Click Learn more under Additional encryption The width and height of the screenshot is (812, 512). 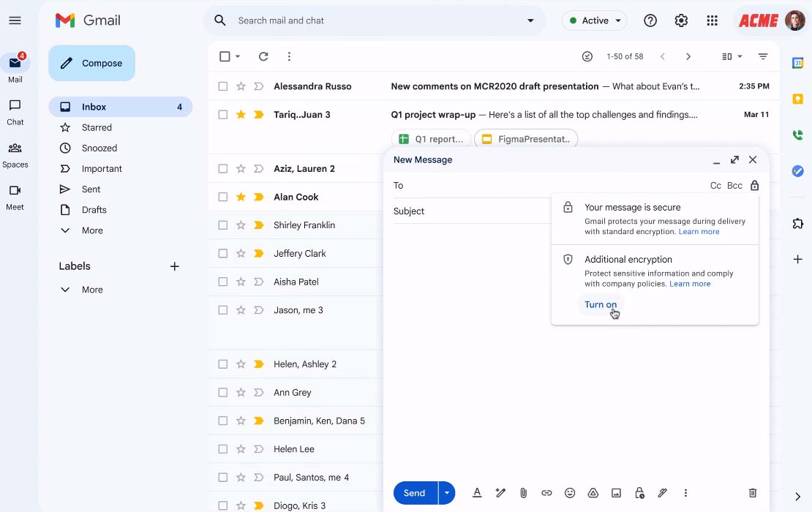[690, 284]
